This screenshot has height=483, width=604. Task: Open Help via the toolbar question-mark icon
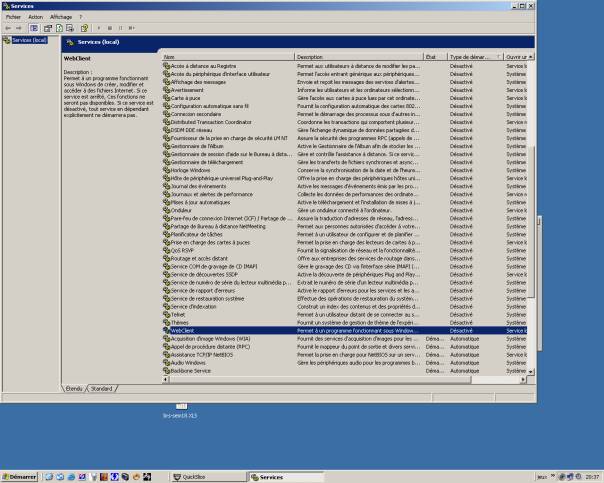(84, 28)
